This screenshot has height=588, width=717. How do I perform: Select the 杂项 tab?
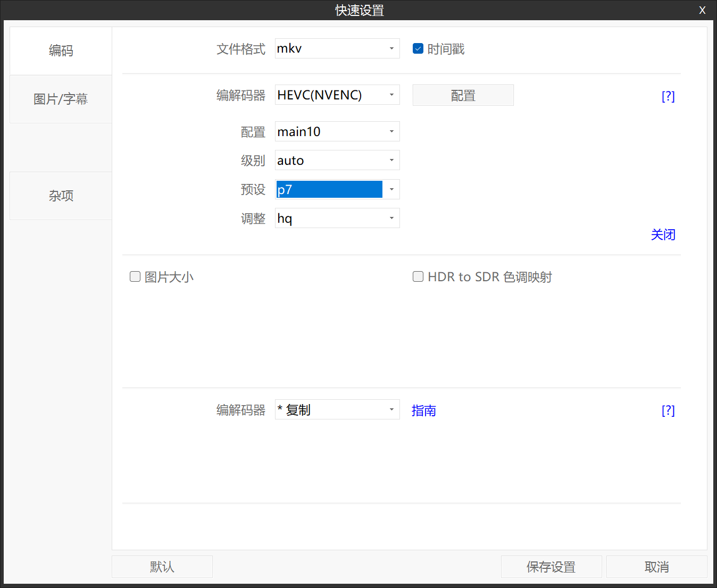(61, 196)
